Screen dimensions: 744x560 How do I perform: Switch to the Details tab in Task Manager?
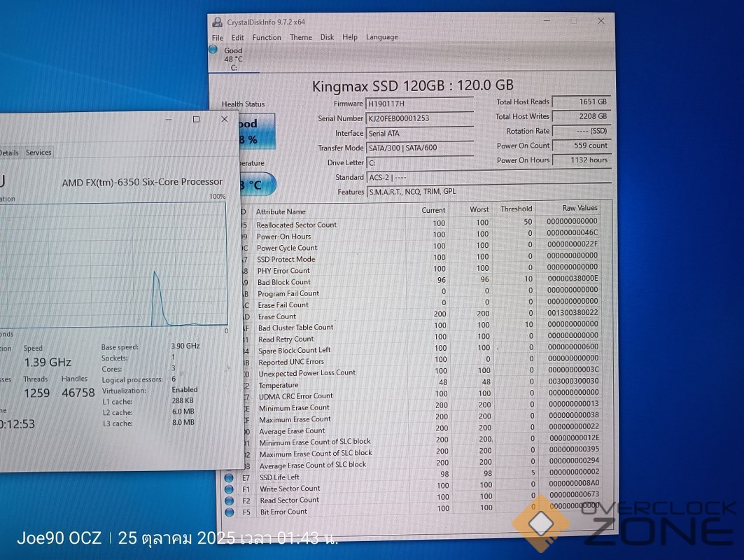[9, 153]
